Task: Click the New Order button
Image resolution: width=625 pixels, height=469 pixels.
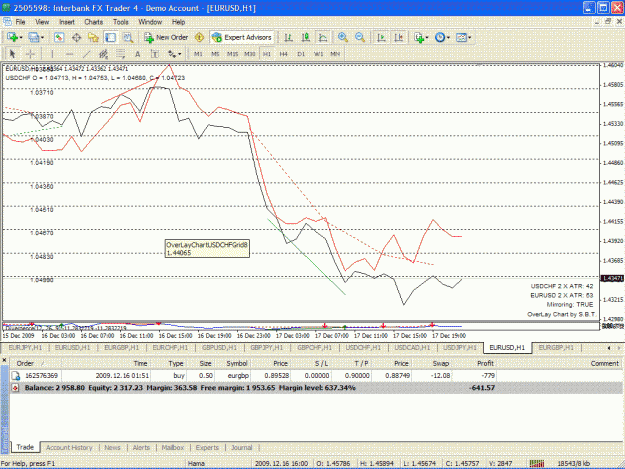Action: click(x=166, y=37)
